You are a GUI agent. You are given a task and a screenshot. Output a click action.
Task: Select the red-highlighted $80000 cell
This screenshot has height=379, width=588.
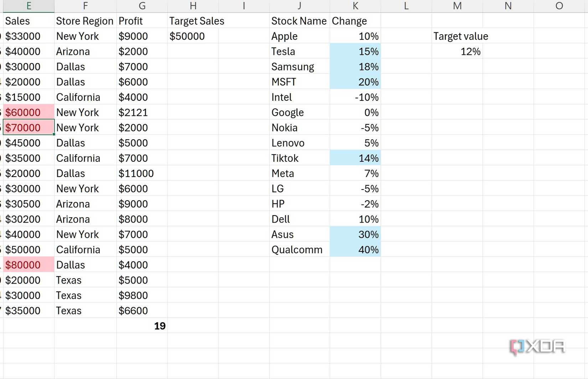pos(22,265)
